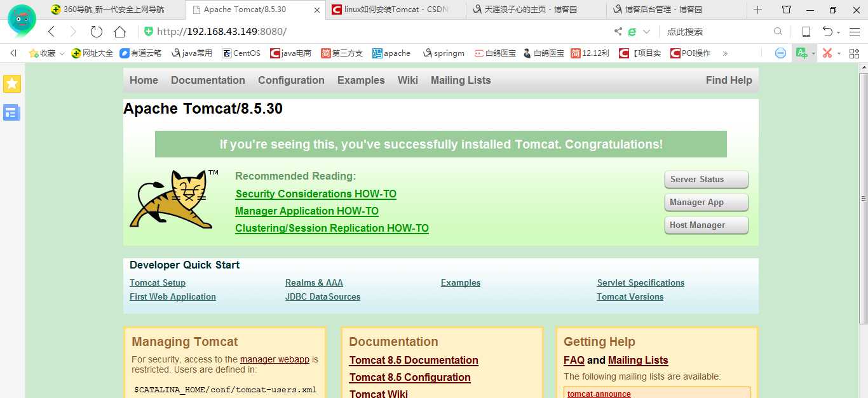The height and width of the screenshot is (398, 868).
Task: Open Configuration in Tomcat navigation bar
Action: (291, 80)
